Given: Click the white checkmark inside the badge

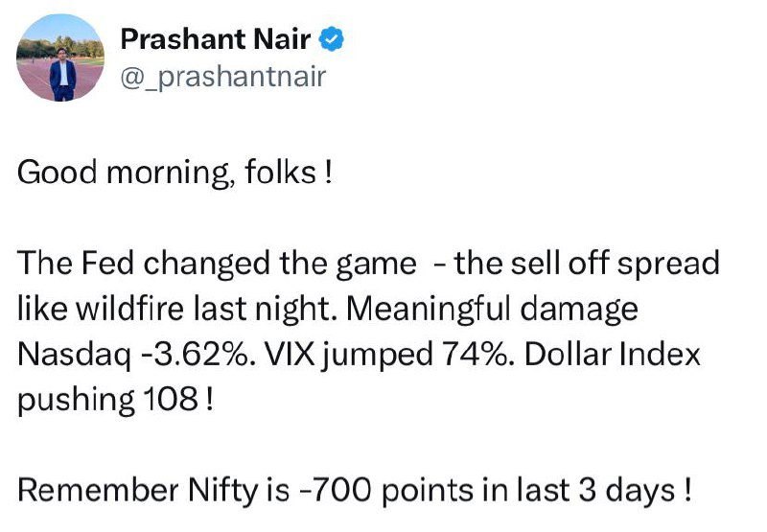Looking at the screenshot, I should [332, 39].
